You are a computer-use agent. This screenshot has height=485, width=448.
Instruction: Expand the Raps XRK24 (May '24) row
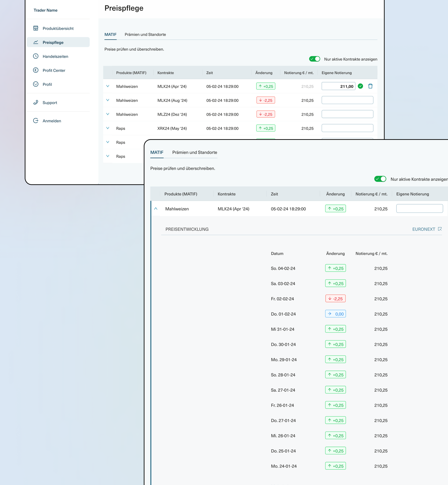[108, 128]
